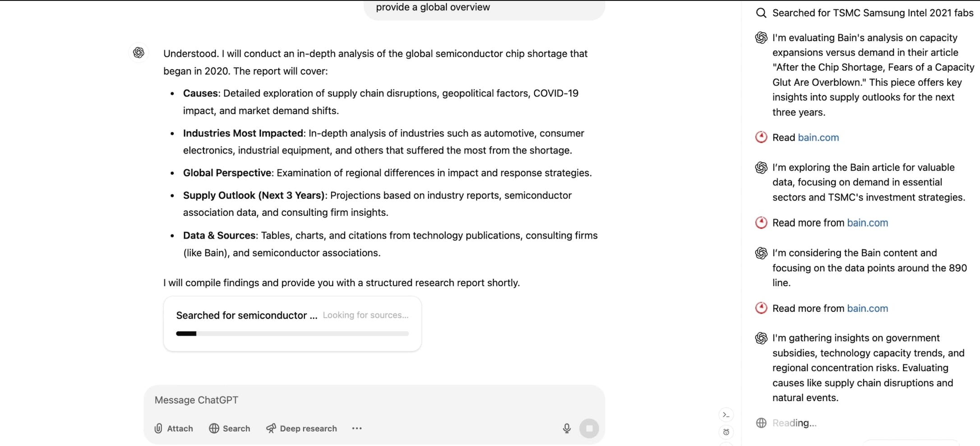Screen dimensions: 980x446
Task: Click the microphone dictation icon
Action: click(566, 428)
